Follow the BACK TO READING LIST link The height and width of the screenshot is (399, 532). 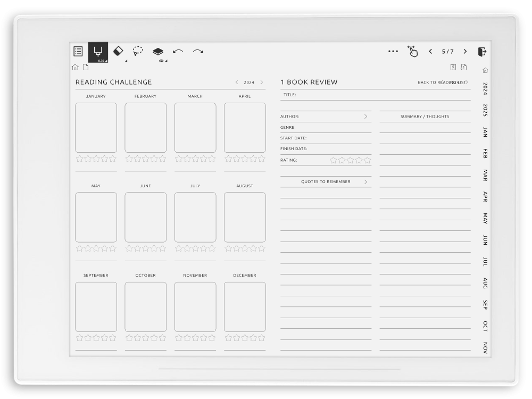(x=443, y=82)
